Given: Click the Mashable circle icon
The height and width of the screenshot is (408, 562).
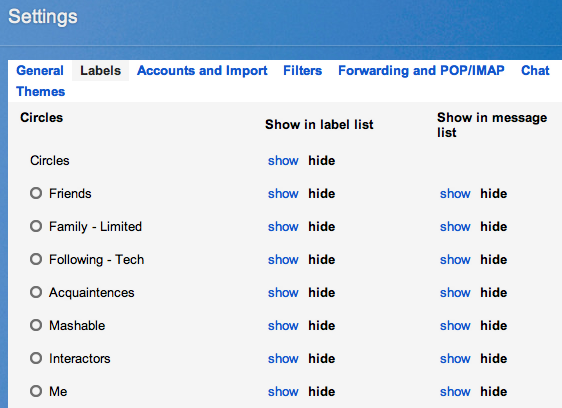Looking at the screenshot, I should (x=36, y=325).
